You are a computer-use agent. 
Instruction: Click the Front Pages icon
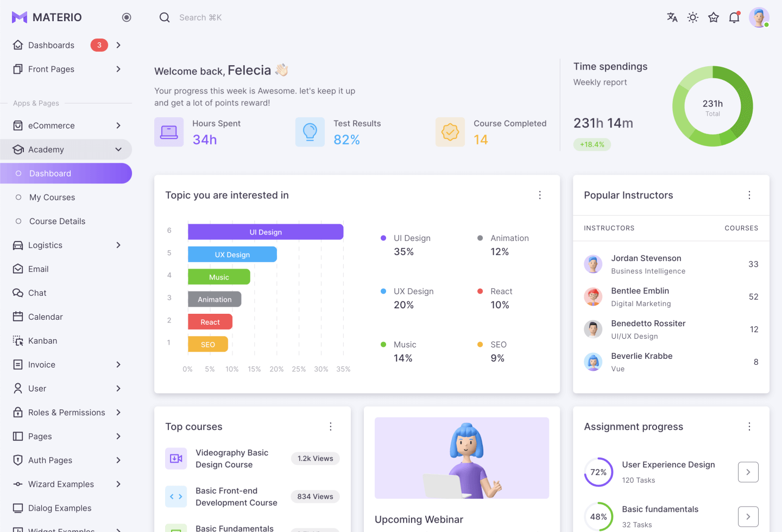pos(18,69)
